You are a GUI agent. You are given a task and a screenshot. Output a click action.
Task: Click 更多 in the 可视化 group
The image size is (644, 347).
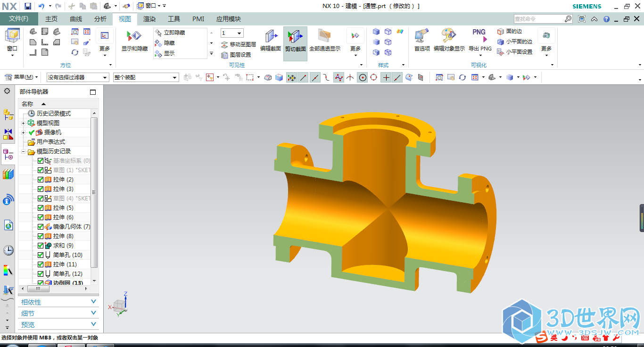[546, 42]
